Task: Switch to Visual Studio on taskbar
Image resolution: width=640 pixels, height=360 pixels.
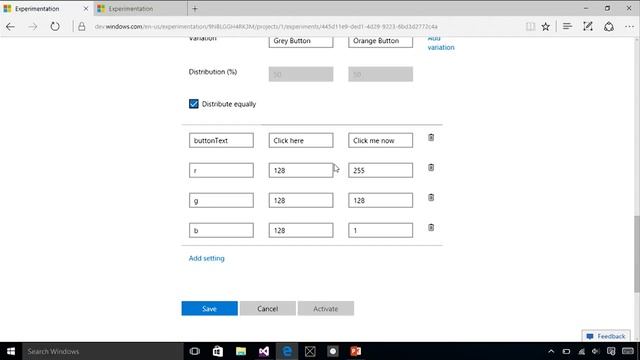Action: click(x=264, y=351)
